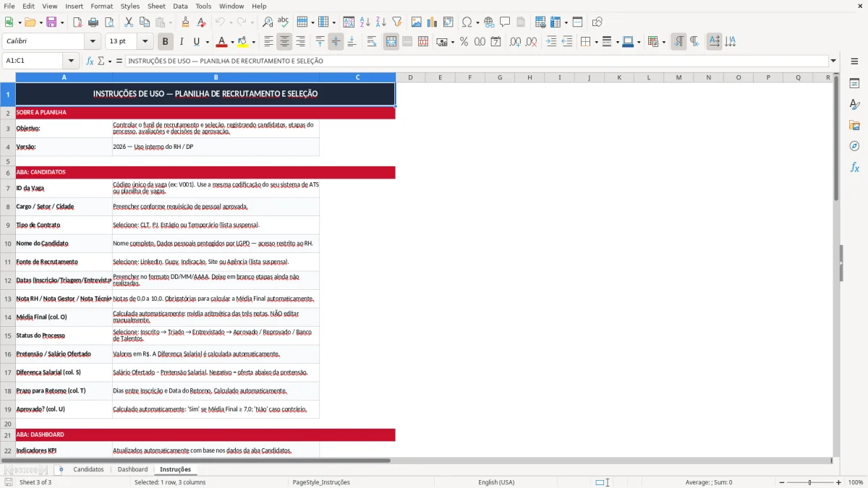
Task: Insert a comment bubble
Action: pos(505,22)
